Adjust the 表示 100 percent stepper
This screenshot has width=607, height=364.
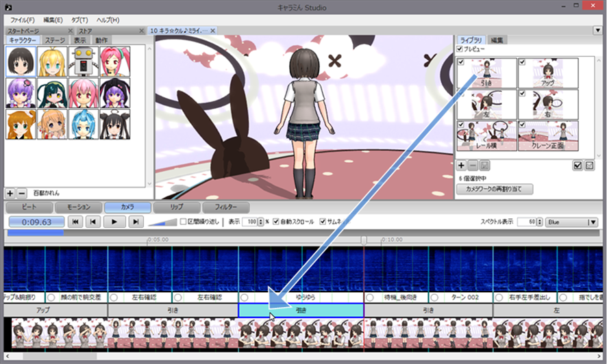(260, 222)
